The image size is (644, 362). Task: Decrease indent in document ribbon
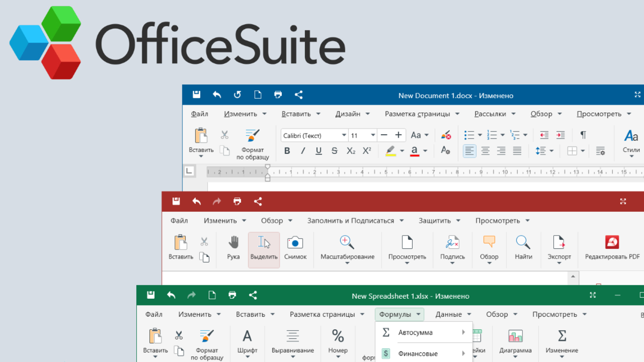pyautogui.click(x=544, y=135)
